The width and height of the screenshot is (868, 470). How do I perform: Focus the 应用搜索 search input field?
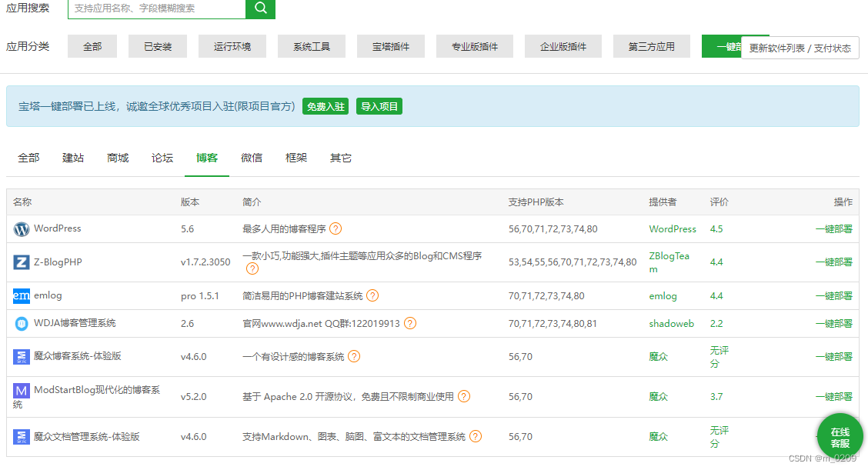pyautogui.click(x=157, y=8)
